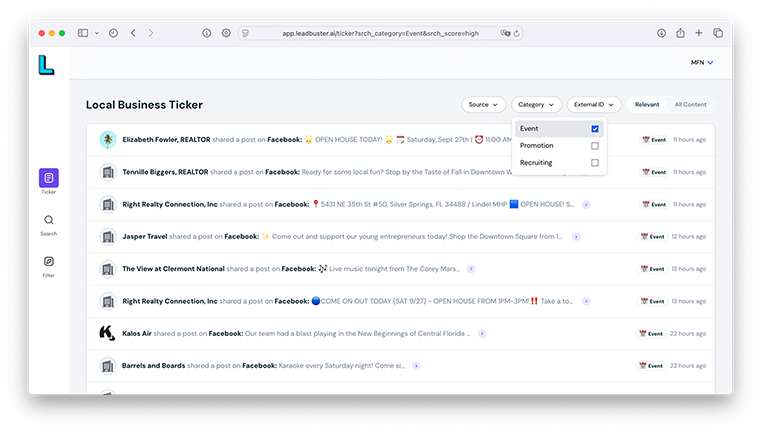Expand the COME ON OUT TODAY post
Viewport: 760px width, 431px height.
coord(586,302)
